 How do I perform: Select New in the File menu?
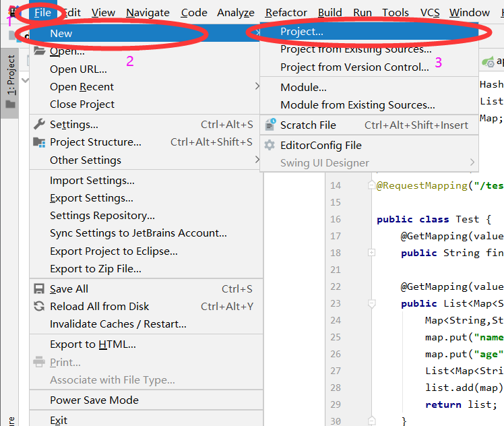click(x=145, y=34)
